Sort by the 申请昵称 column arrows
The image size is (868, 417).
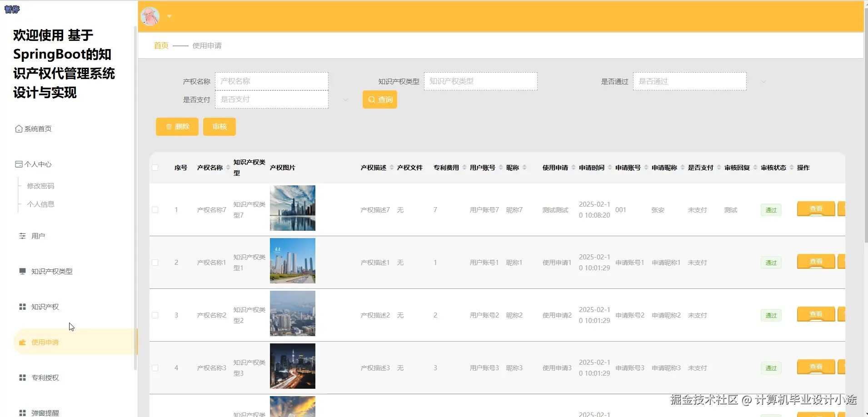click(683, 168)
